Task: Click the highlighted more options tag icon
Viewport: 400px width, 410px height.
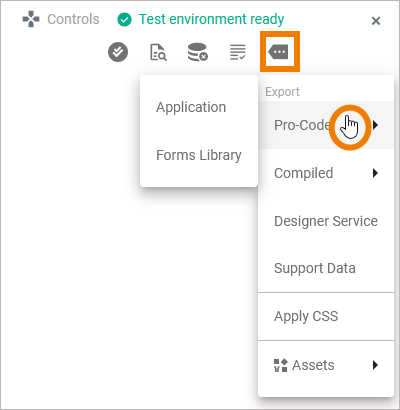Action: (278, 52)
